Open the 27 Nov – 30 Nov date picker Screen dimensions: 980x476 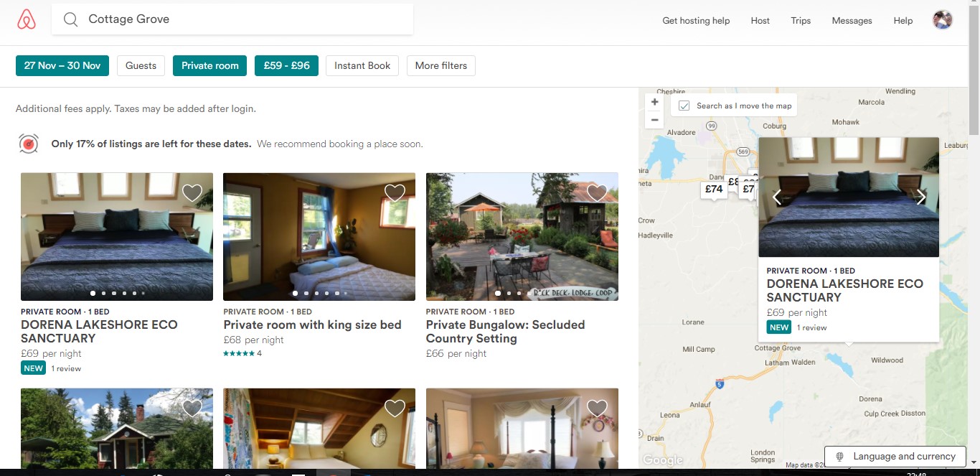(x=62, y=65)
